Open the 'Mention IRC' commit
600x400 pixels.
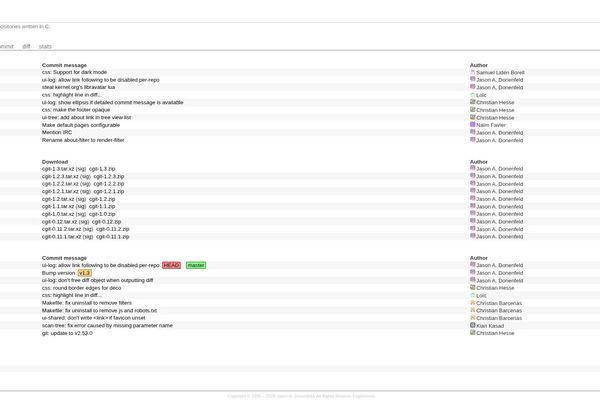57,132
